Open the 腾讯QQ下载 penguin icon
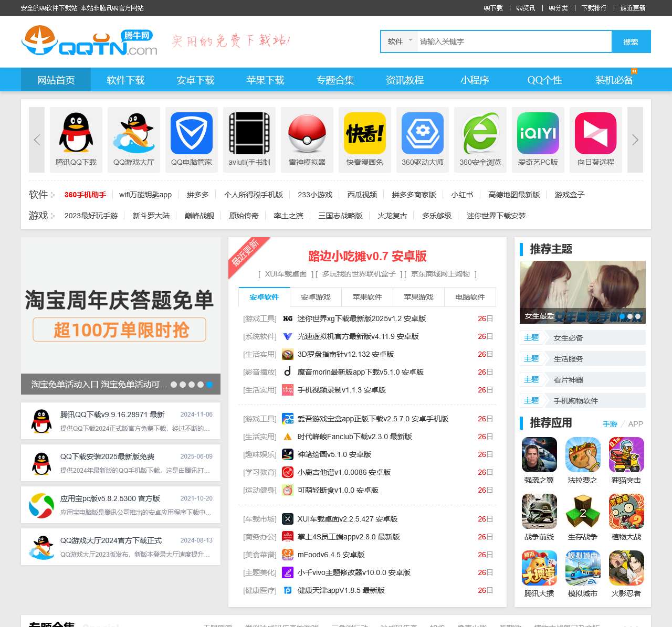 [x=76, y=133]
